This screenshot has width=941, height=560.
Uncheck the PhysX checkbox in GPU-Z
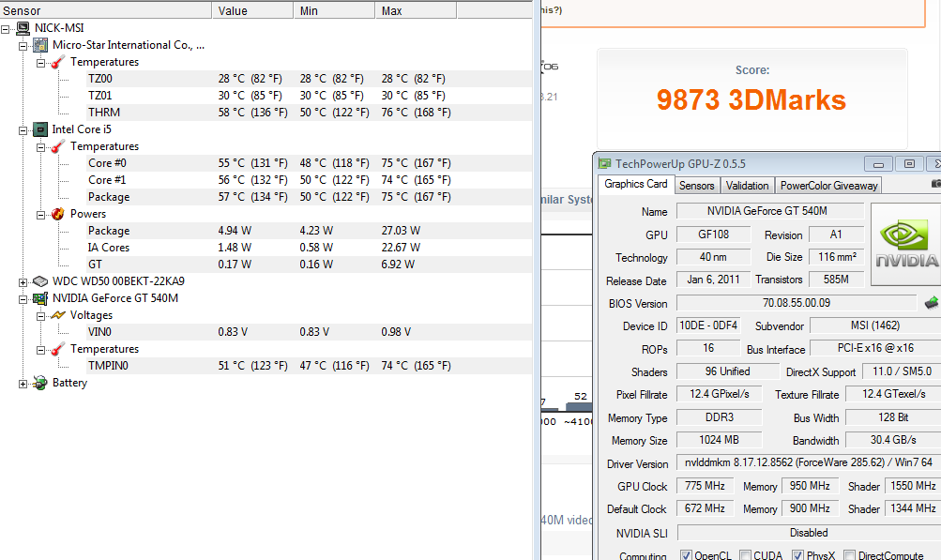point(797,555)
